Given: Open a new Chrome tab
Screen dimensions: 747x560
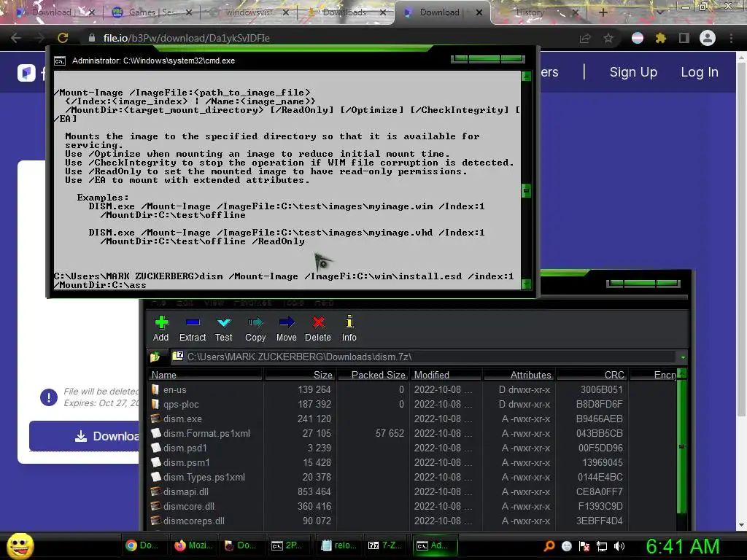Looking at the screenshot, I should [x=603, y=12].
